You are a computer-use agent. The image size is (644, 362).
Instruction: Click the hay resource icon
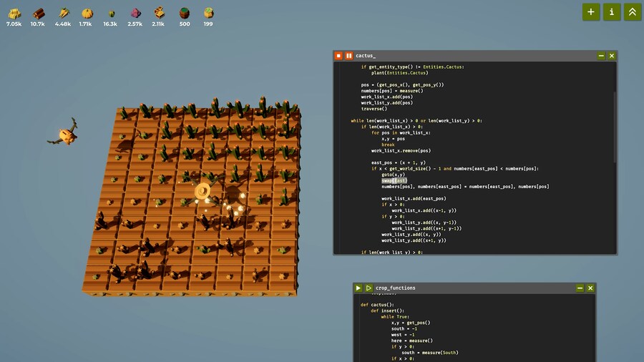pos(14,13)
